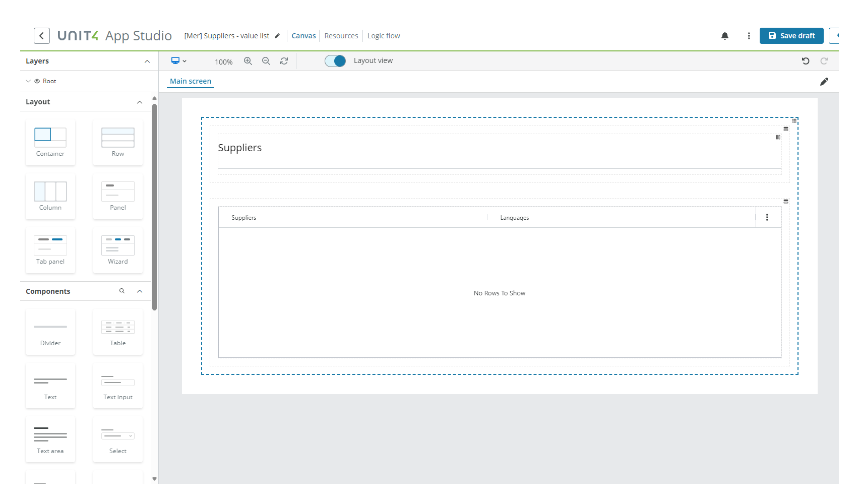The image size is (859, 504).
Task: Open the device preview dropdown
Action: tap(179, 60)
